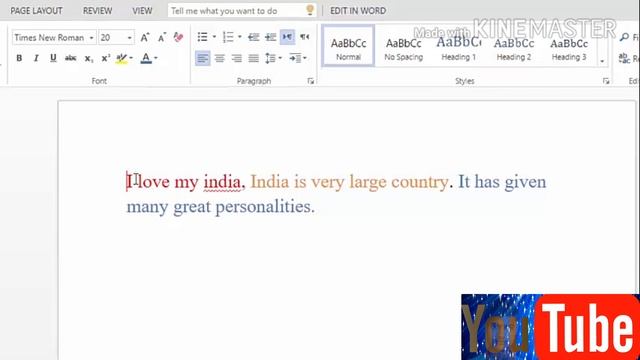Align text right

(237, 58)
